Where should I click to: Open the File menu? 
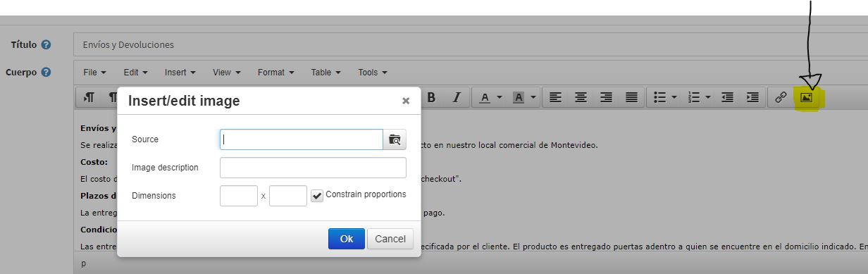(x=94, y=73)
